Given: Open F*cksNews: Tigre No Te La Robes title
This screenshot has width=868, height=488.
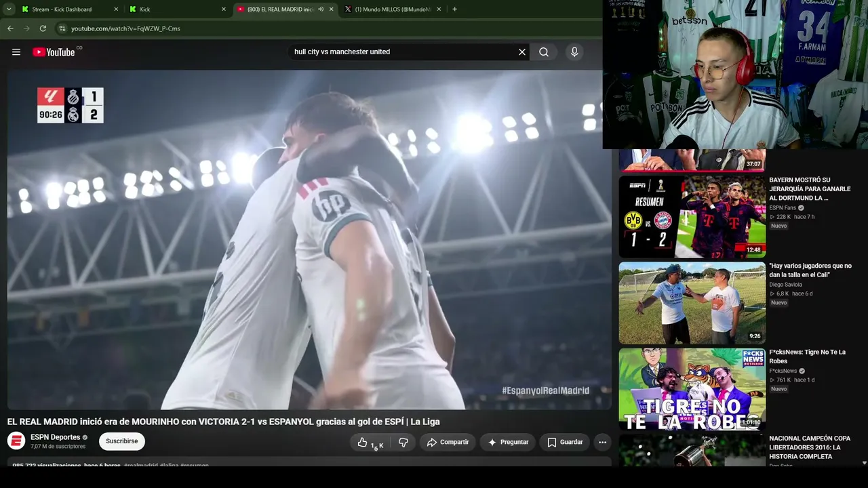Looking at the screenshot, I should point(808,357).
